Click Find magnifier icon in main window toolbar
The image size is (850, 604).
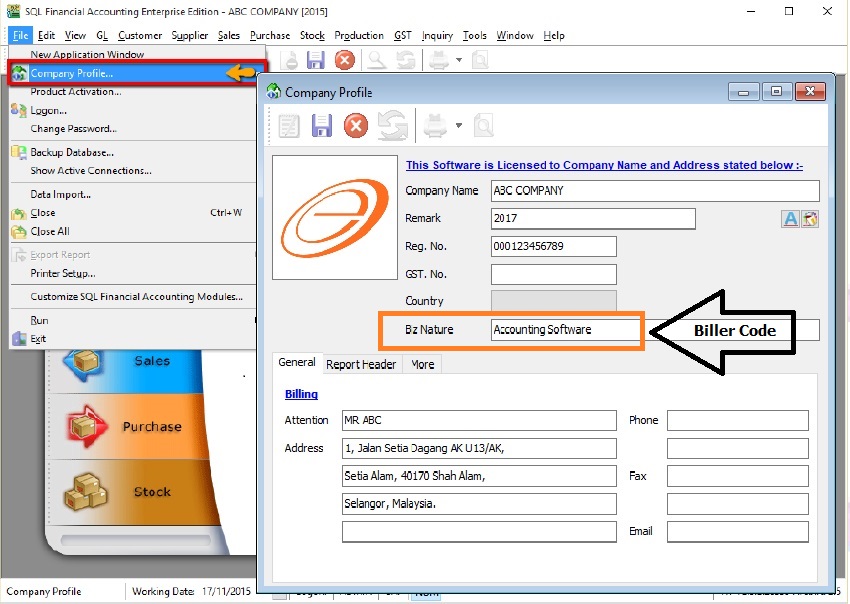tap(377, 60)
